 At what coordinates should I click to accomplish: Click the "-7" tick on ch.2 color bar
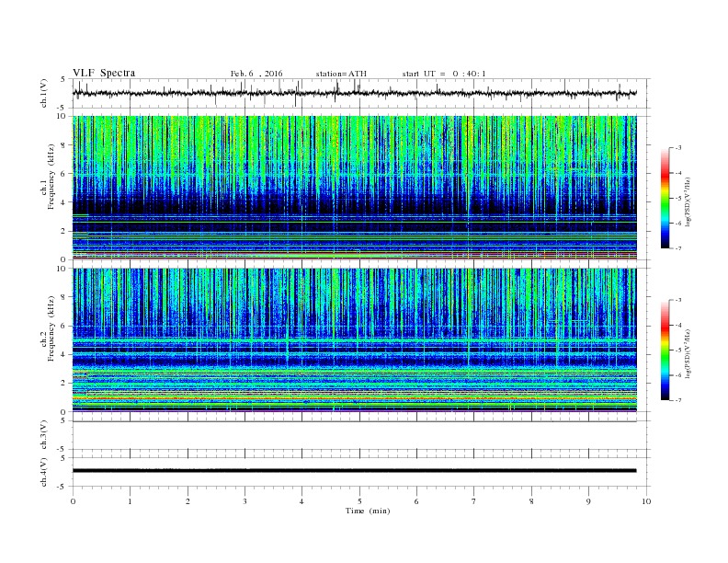pyautogui.click(x=678, y=400)
